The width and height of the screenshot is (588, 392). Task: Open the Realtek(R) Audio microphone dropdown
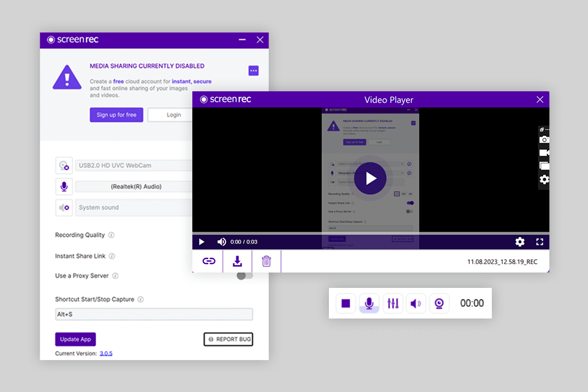[134, 186]
